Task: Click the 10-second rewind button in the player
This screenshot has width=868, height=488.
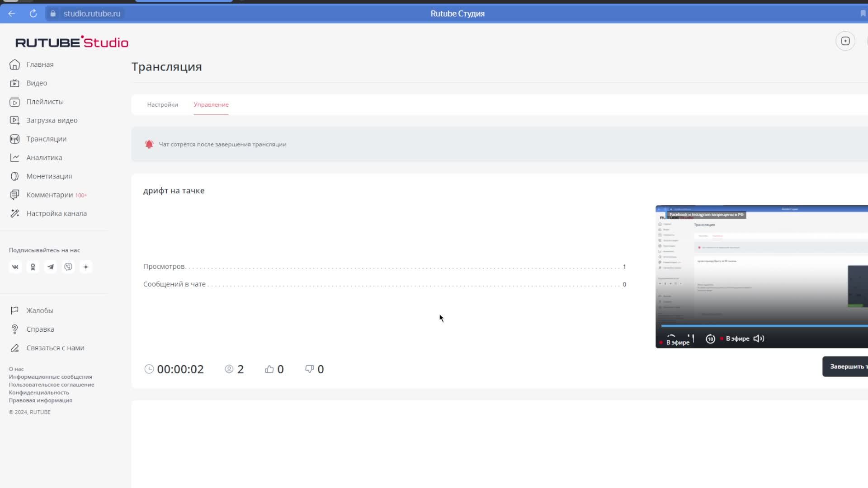Action: pos(710,339)
